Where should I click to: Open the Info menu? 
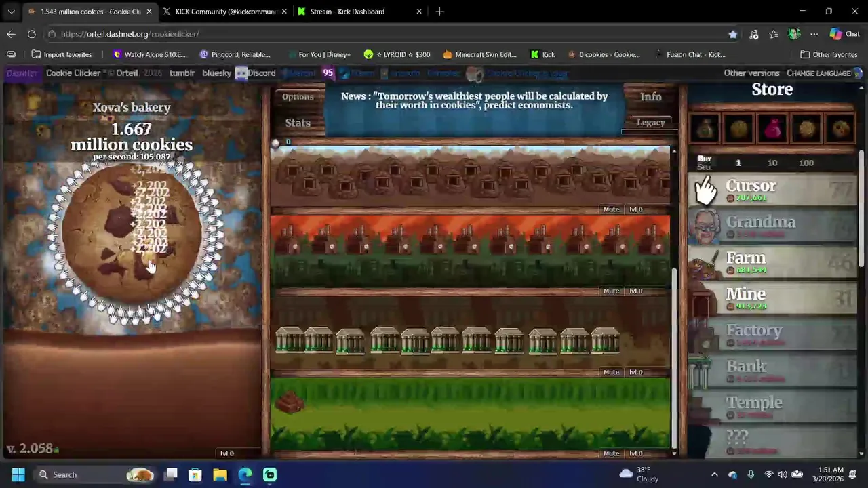pos(651,97)
